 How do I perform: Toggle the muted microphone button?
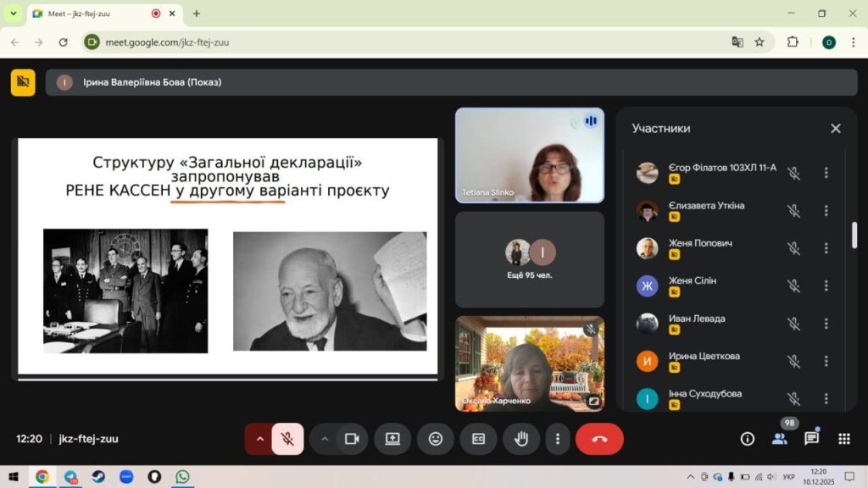pos(288,439)
